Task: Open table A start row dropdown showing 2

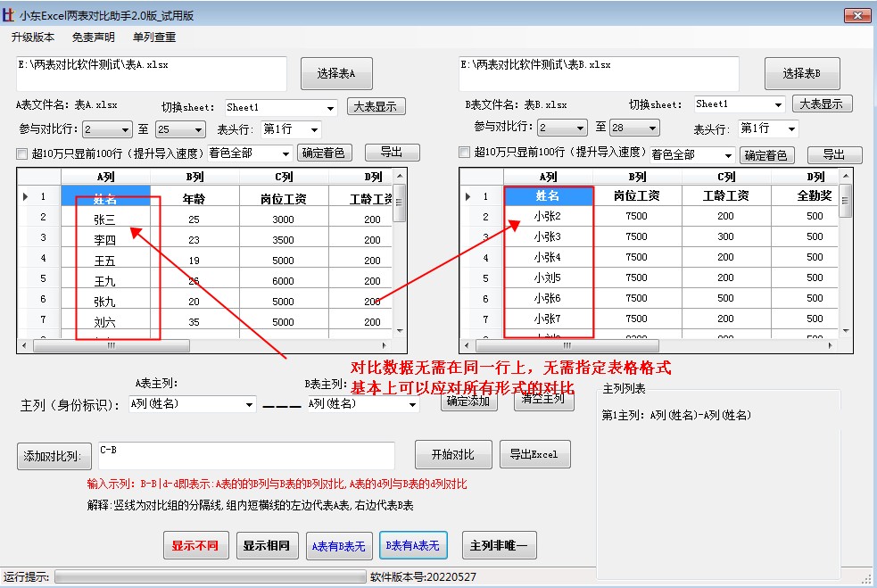Action: tap(107, 129)
